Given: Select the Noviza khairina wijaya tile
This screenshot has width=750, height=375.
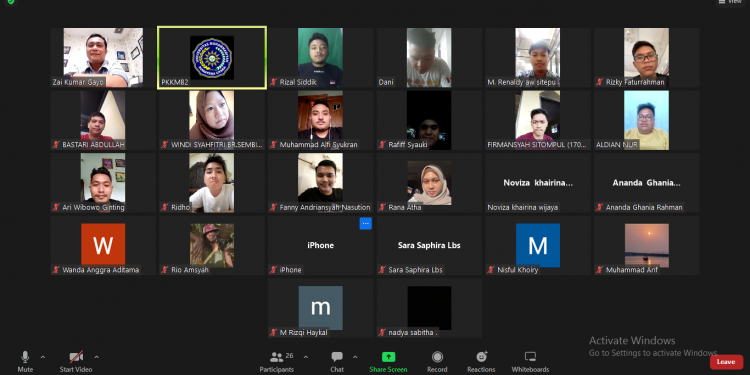Looking at the screenshot, I should pyautogui.click(x=538, y=183).
